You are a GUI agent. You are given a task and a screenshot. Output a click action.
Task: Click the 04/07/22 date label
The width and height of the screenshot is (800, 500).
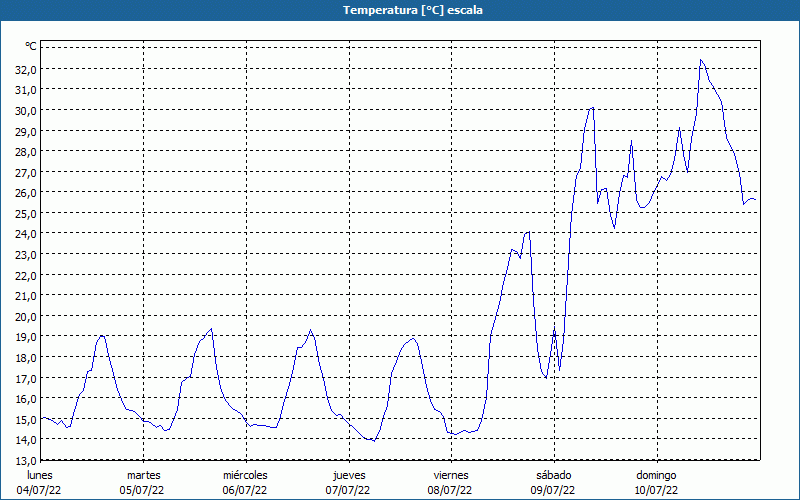[x=39, y=490]
